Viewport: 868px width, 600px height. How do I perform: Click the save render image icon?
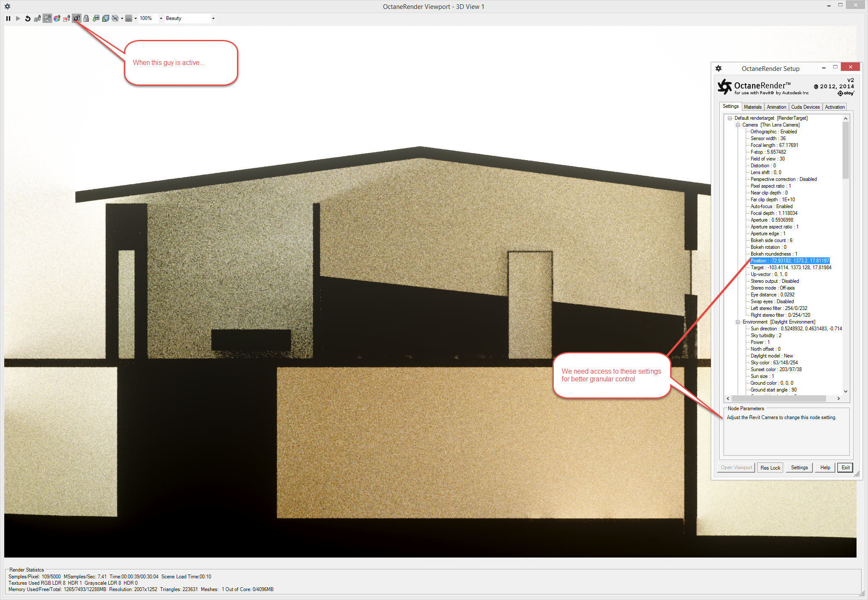coord(96,18)
